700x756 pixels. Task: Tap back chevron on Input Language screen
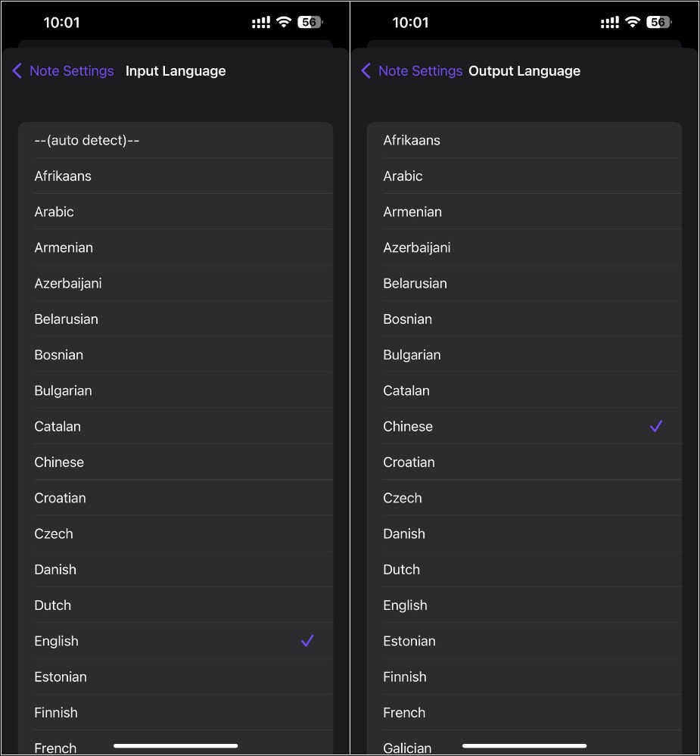click(x=17, y=71)
